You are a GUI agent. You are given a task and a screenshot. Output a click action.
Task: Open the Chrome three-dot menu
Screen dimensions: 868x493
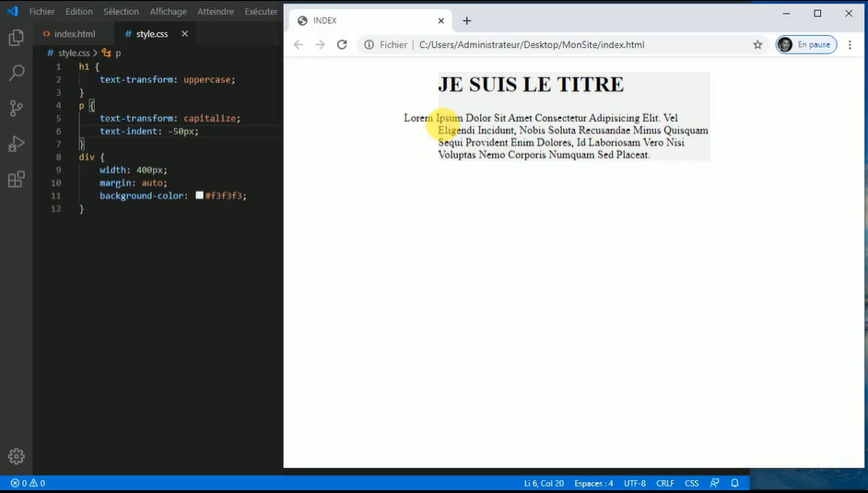tap(850, 45)
